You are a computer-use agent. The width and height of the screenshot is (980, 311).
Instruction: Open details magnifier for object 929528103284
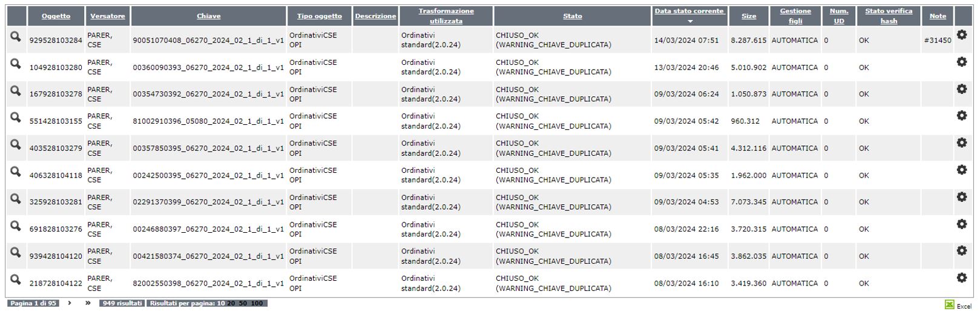[x=16, y=36]
